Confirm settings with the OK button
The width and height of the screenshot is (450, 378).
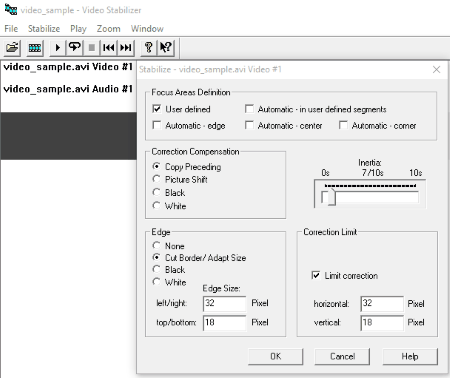click(276, 356)
